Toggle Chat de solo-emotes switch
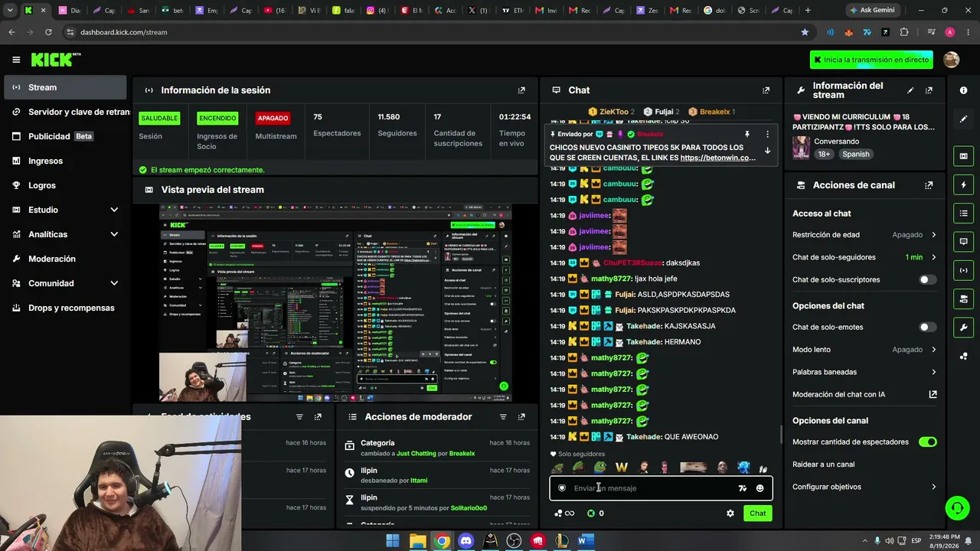The height and width of the screenshot is (551, 980). (x=927, y=328)
